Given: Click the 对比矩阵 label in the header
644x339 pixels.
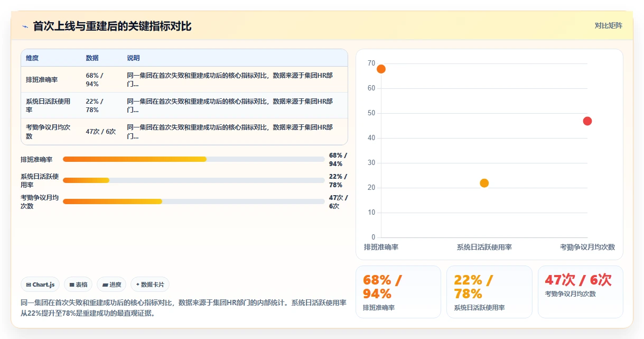Looking at the screenshot, I should point(609,25).
